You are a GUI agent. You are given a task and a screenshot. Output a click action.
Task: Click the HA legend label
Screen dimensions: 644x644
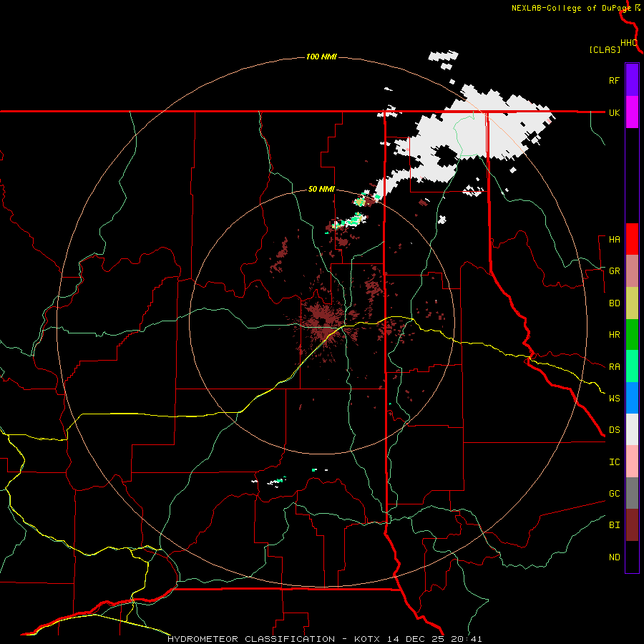[x=614, y=240]
